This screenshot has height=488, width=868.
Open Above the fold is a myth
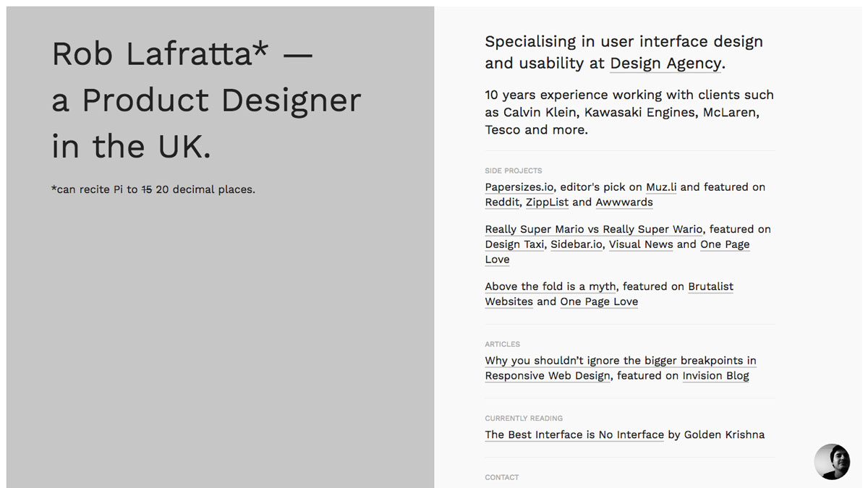point(550,286)
